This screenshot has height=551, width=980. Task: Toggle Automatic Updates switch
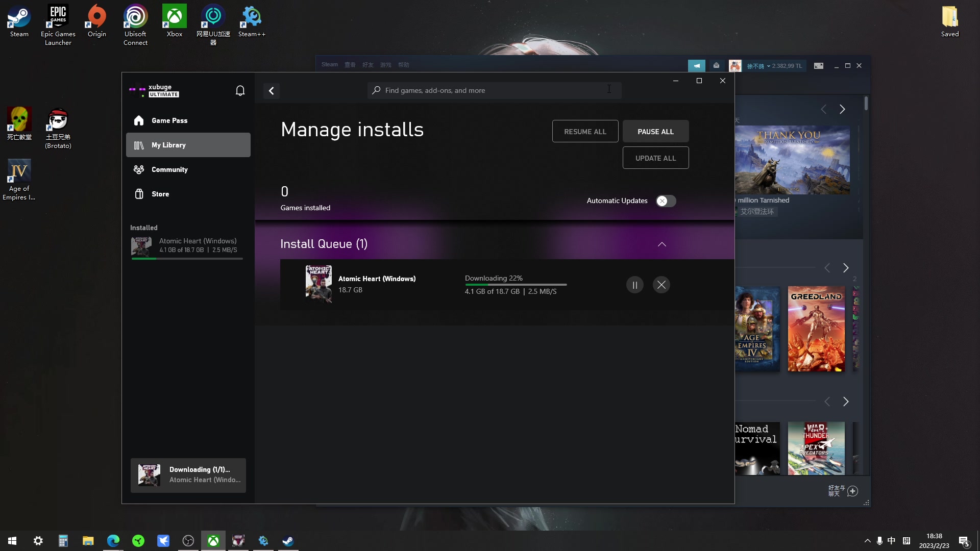click(x=666, y=201)
